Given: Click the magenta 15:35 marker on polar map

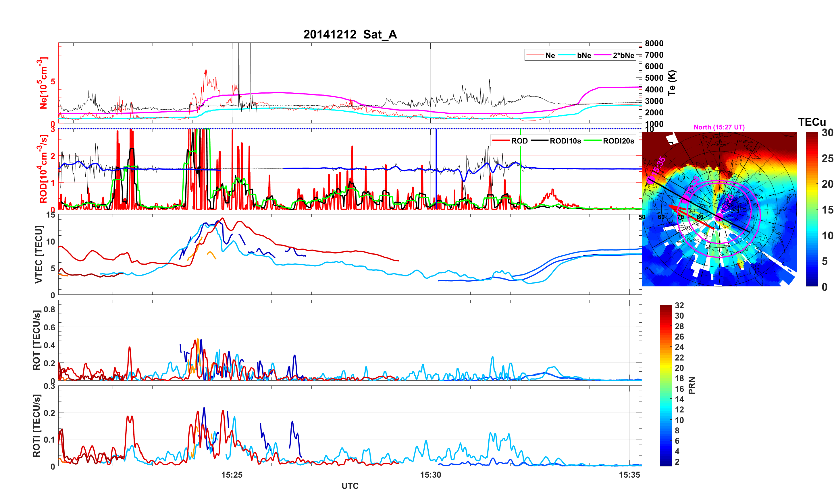Looking at the screenshot, I should (650, 180).
